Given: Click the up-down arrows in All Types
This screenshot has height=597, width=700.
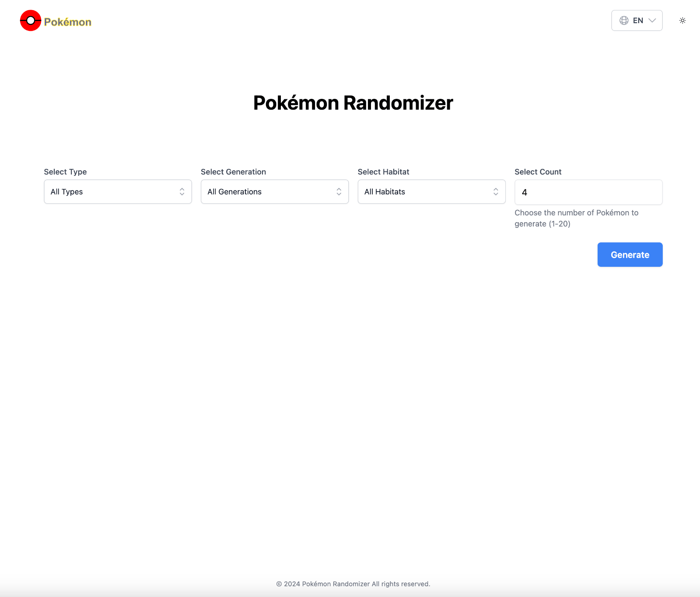Looking at the screenshot, I should coord(182,192).
